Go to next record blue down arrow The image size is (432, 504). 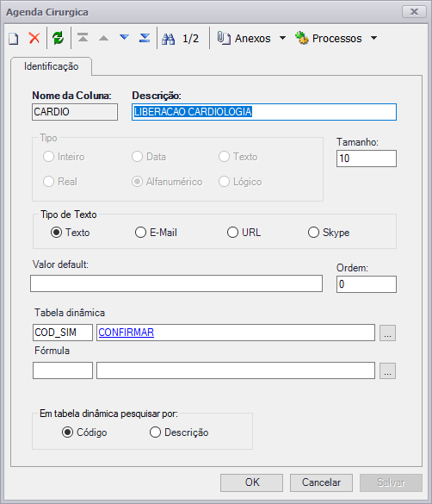pos(124,37)
